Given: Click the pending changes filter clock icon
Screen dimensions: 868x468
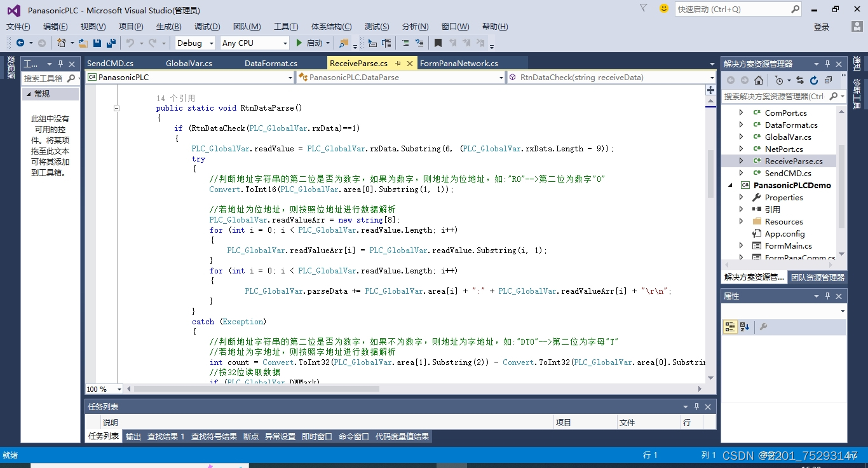Looking at the screenshot, I should 779,80.
